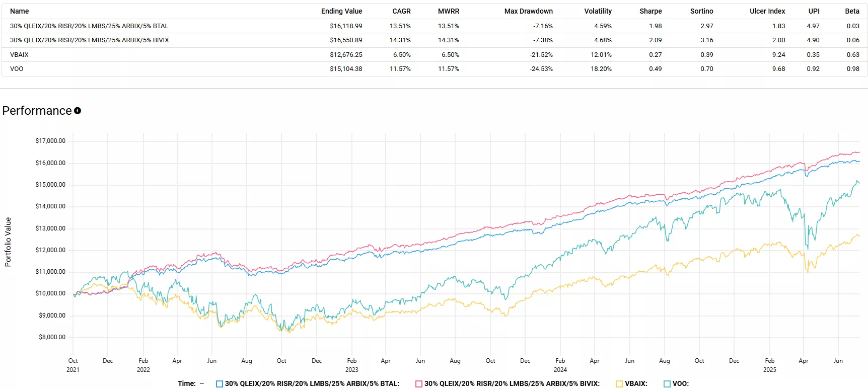Toggle the pink BIVIX portfolio legend box
The image size is (868, 389).
click(419, 384)
